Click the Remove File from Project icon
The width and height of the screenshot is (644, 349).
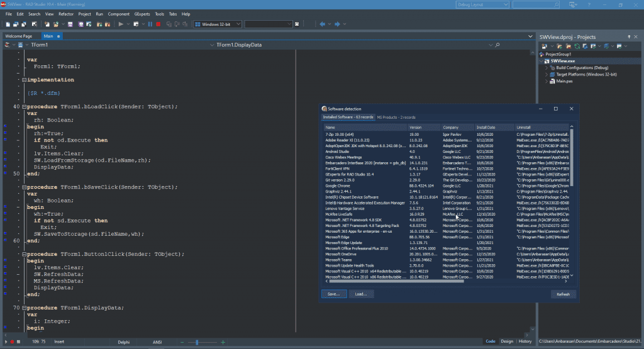107,25
